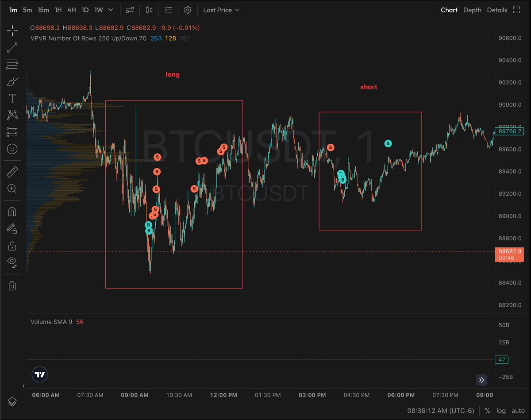
Task: Toggle percent scale mode
Action: 487,410
